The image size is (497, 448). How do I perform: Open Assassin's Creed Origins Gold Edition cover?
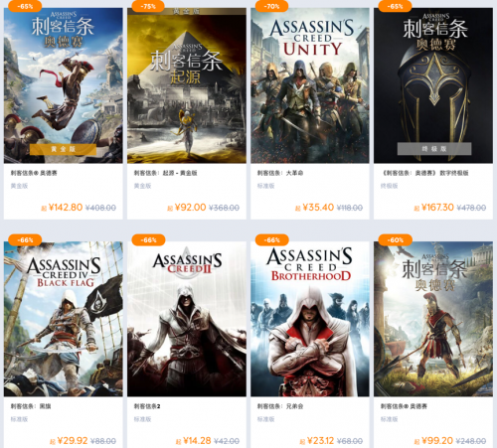[187, 85]
